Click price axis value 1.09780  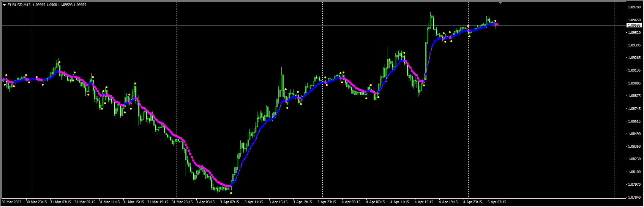point(634,7)
